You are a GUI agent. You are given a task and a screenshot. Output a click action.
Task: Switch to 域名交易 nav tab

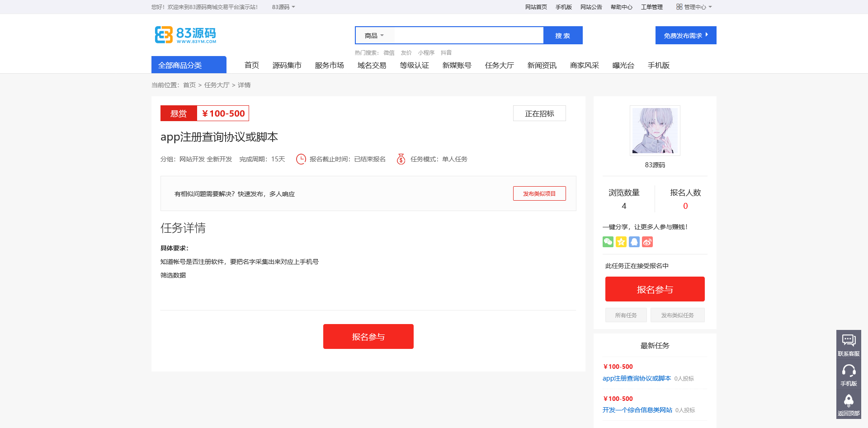(x=372, y=65)
